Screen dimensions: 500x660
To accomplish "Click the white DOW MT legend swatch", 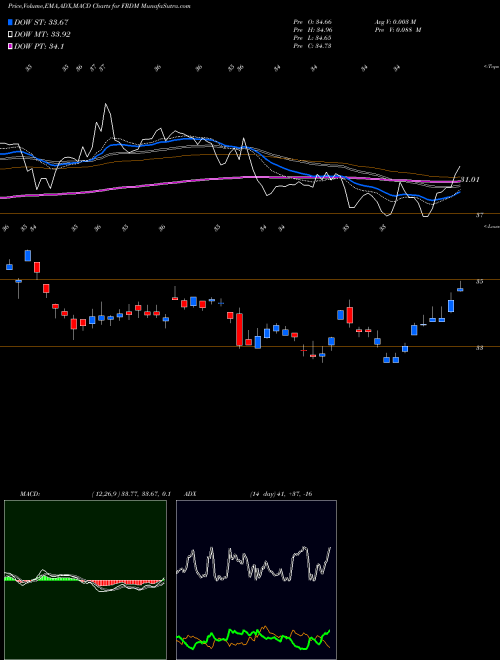I will [x=10, y=35].
